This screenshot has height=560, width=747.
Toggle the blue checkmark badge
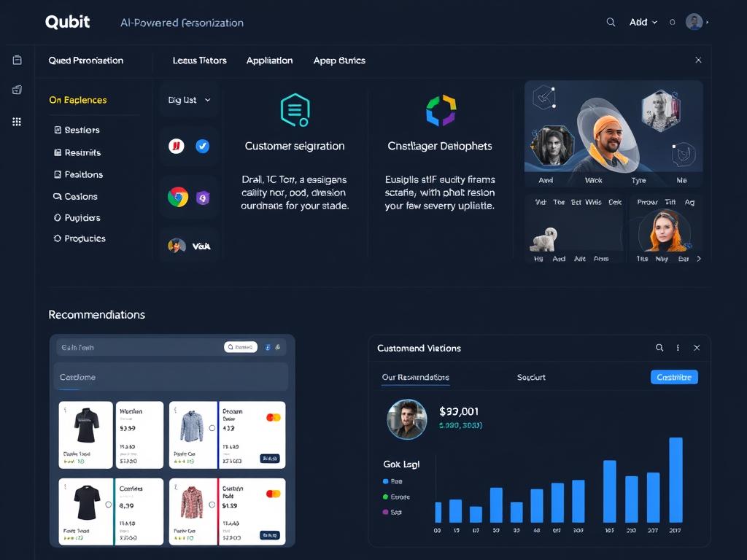point(203,146)
